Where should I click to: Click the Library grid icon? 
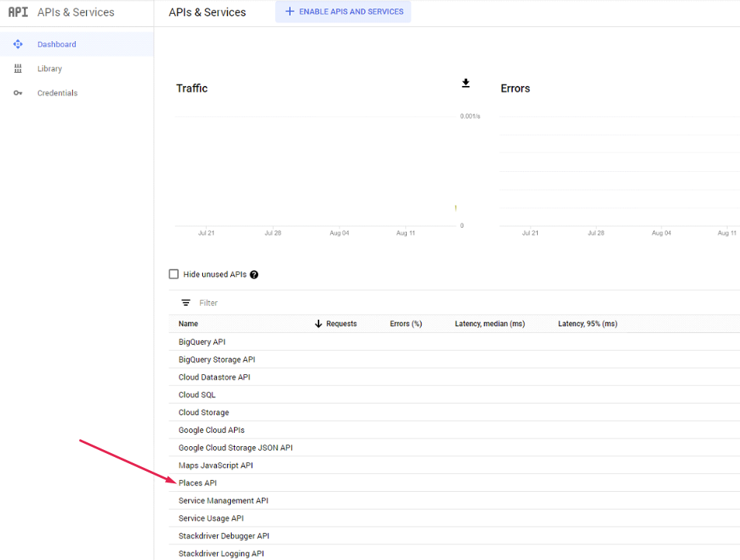pyautogui.click(x=18, y=69)
